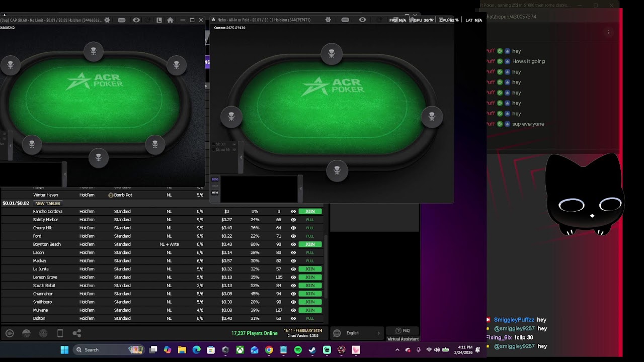Take the bottom center seat at the CAP table

99,158
